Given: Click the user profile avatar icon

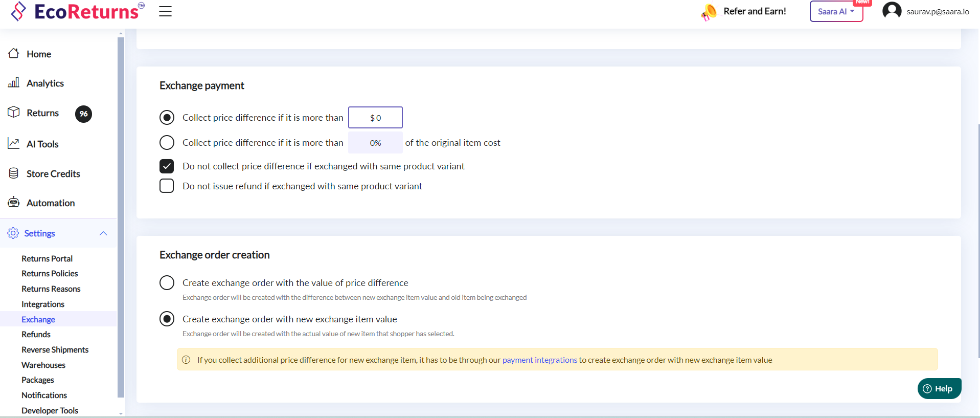Looking at the screenshot, I should (892, 11).
